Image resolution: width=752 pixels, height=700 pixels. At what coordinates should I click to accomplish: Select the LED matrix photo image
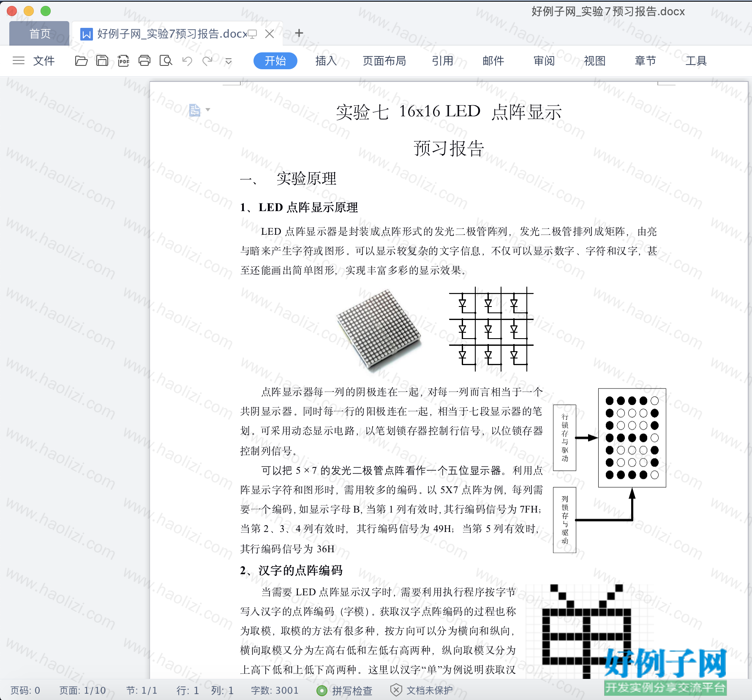379,330
